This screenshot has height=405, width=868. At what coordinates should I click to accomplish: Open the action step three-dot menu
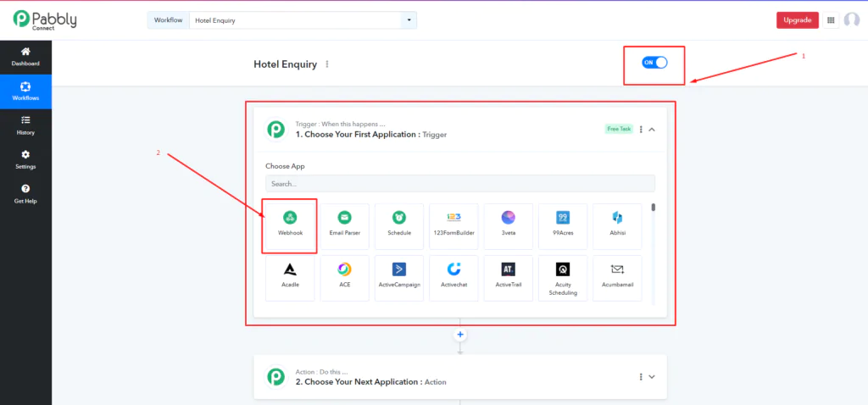(641, 376)
